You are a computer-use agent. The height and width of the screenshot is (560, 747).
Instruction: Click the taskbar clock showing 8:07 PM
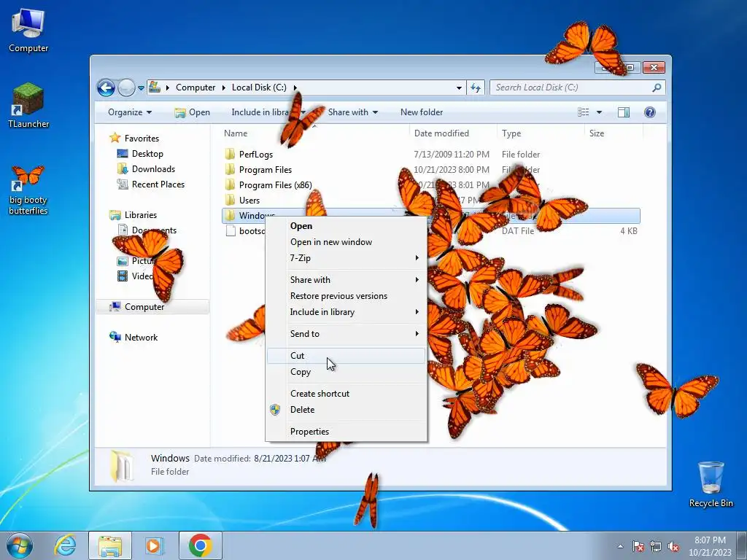click(710, 545)
